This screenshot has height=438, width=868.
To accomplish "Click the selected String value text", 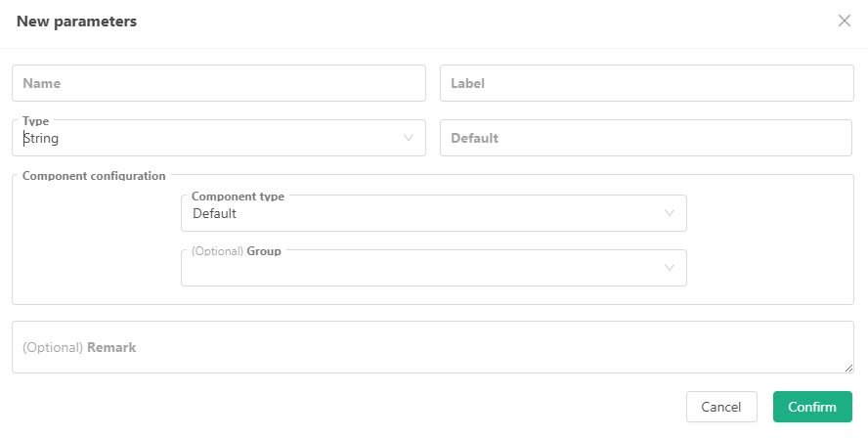I will [x=42, y=139].
